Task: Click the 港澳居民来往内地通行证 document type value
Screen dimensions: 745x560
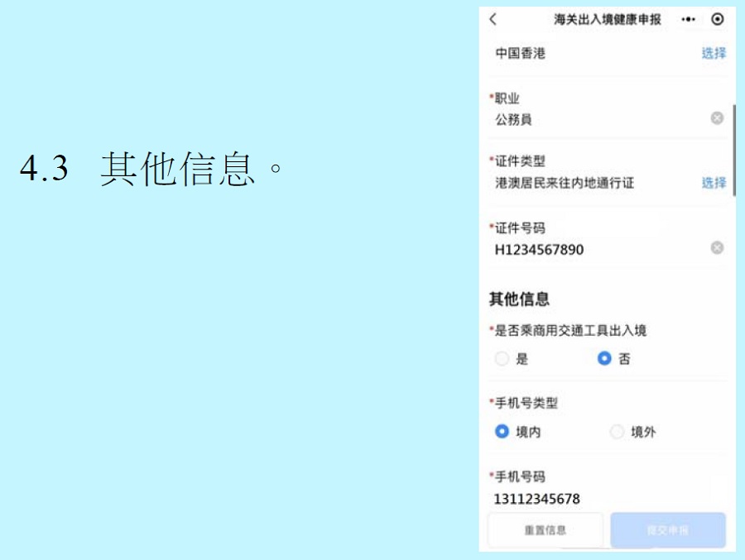Action: pyautogui.click(x=565, y=183)
